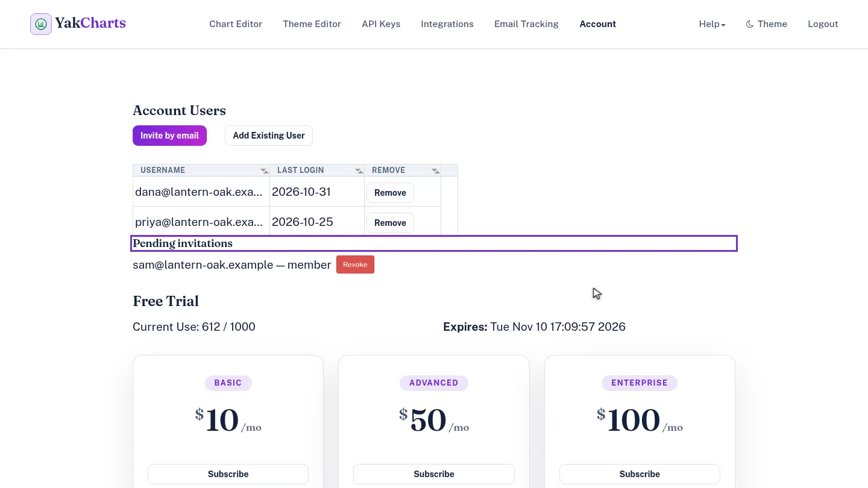The height and width of the screenshot is (488, 868).
Task: Open the Help dropdown menu
Action: tap(712, 24)
